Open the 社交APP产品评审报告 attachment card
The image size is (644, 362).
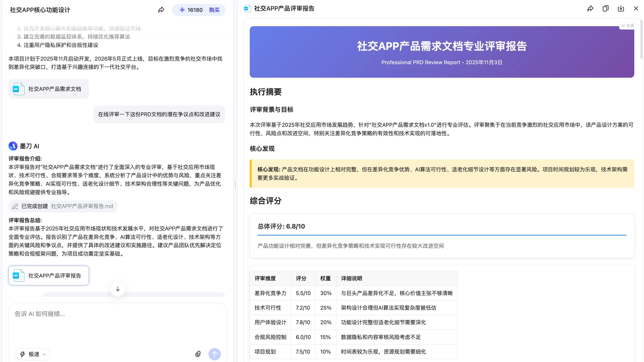pyautogui.click(x=49, y=275)
